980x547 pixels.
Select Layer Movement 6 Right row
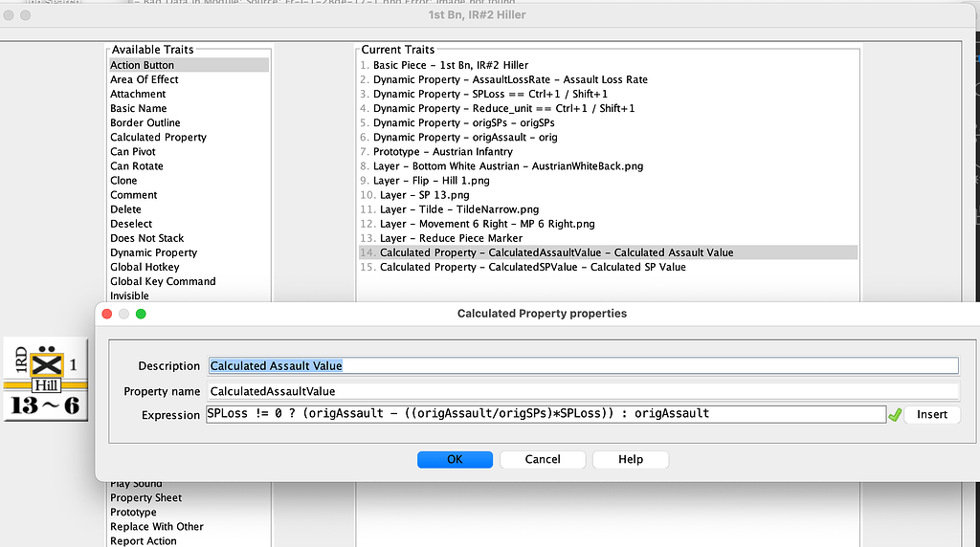608,224
